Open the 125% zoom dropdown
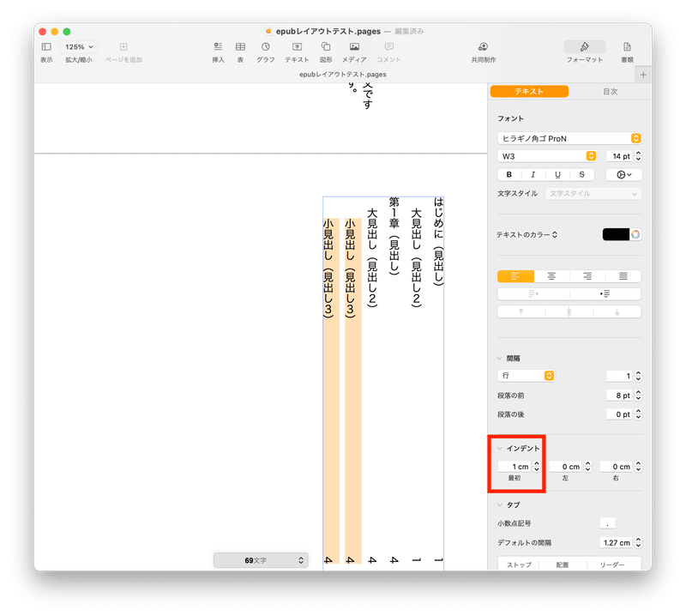The width and height of the screenshot is (686, 616). [x=79, y=47]
